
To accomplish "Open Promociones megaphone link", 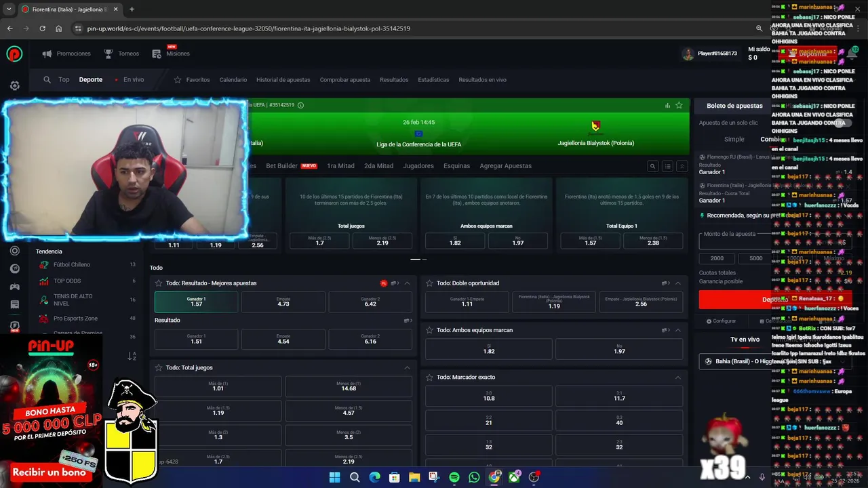I will (x=66, y=54).
